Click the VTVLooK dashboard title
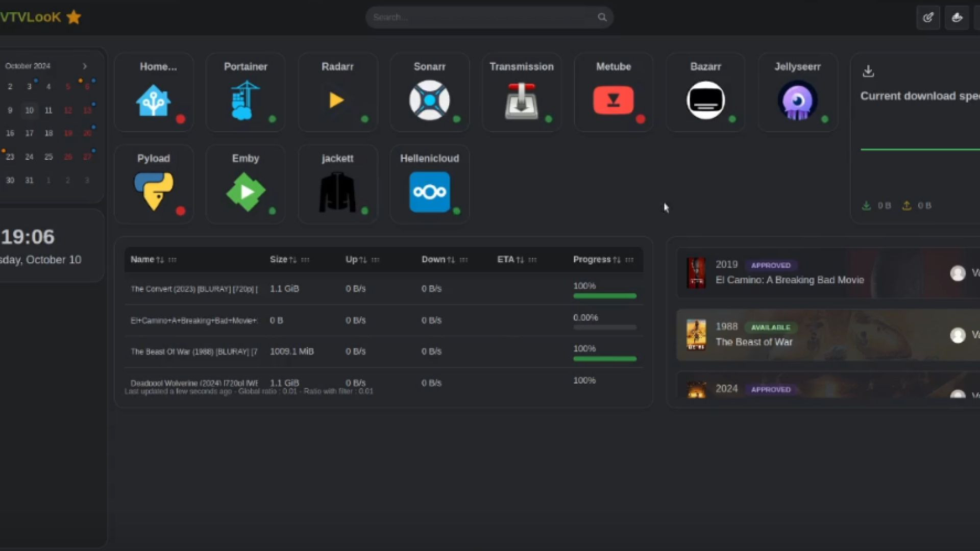 [31, 17]
